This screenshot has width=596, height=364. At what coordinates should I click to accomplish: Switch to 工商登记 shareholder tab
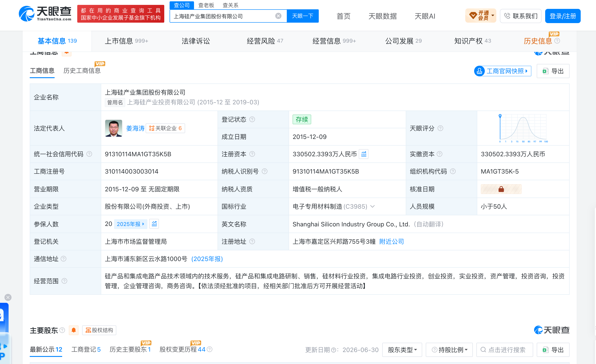pos(86,350)
